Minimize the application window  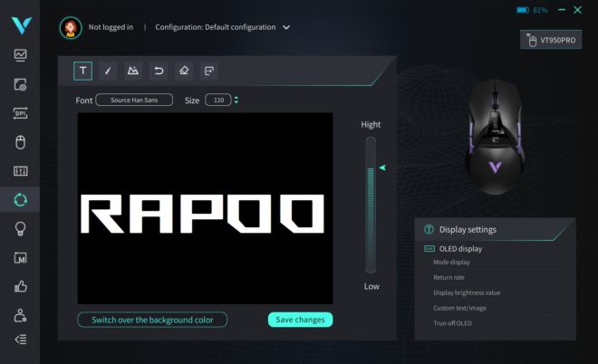point(562,10)
